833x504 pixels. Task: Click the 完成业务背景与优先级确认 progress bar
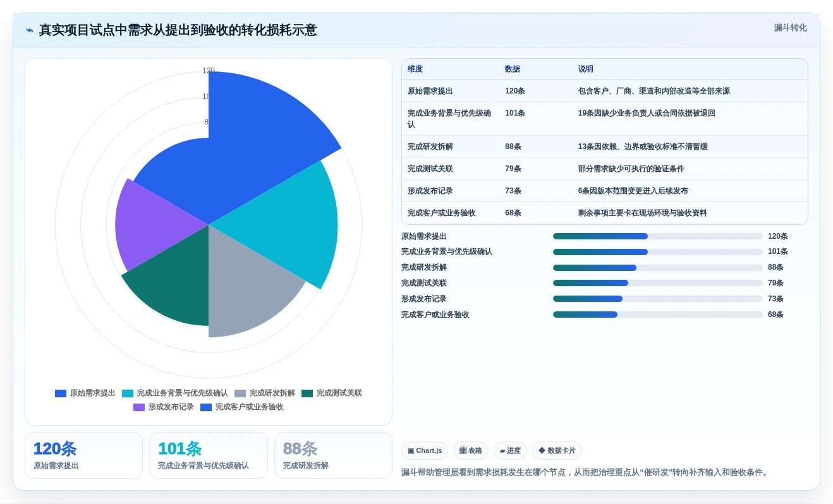658,252
